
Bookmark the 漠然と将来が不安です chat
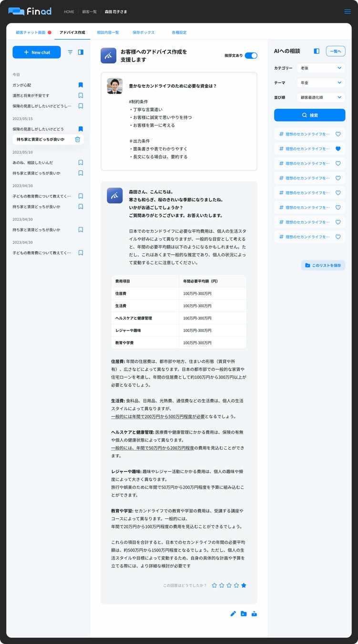coord(81,95)
